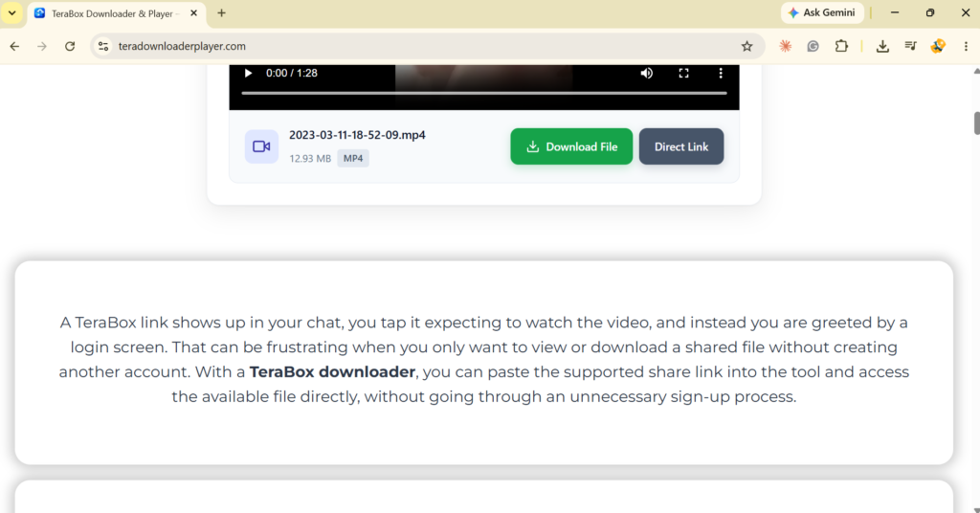Click the Direct Link button
Viewport: 980px width, 513px height.
click(681, 146)
